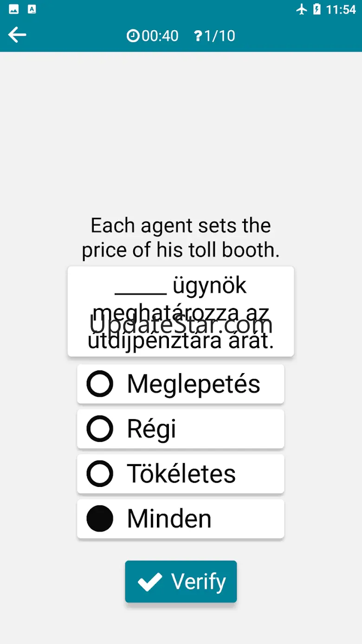Viewport: 362px width, 644px height.
Task: Choose the Régi radio circle
Action: pyautogui.click(x=100, y=429)
